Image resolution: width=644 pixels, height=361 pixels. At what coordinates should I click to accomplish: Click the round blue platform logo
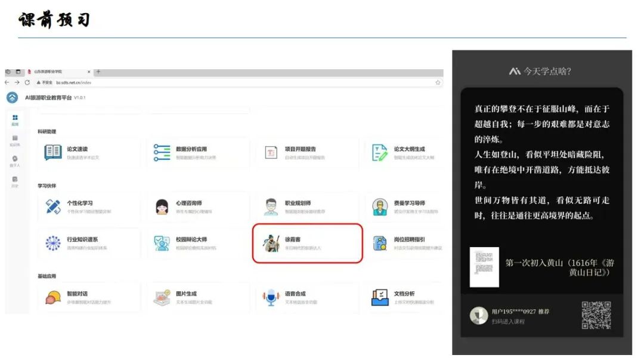13,97
